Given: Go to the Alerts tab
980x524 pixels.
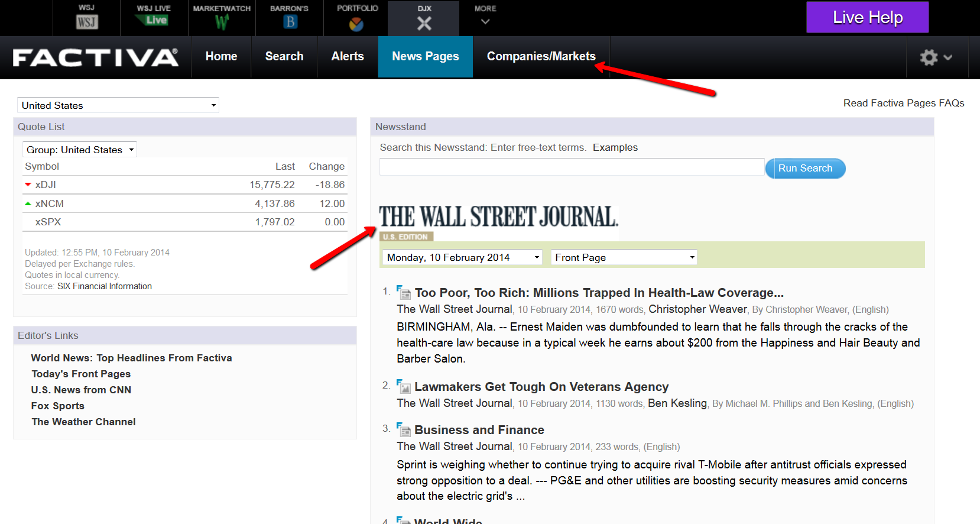Looking at the screenshot, I should [x=348, y=57].
